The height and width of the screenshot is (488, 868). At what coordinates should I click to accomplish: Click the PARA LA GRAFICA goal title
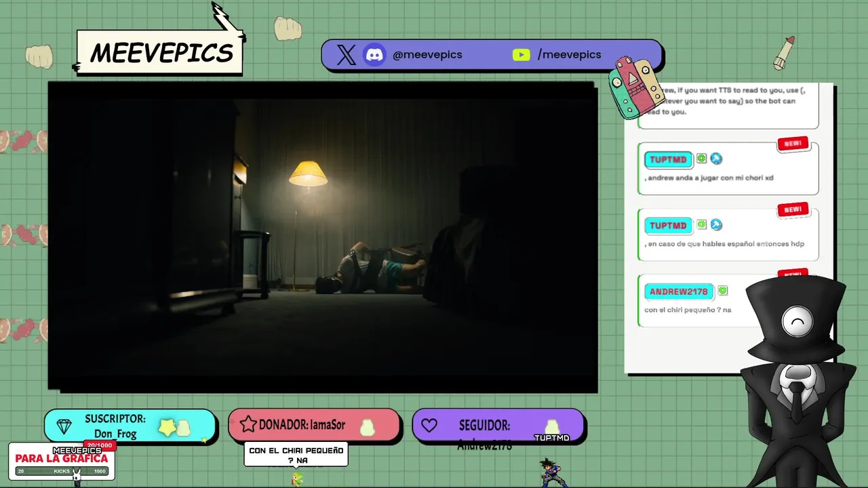click(62, 458)
